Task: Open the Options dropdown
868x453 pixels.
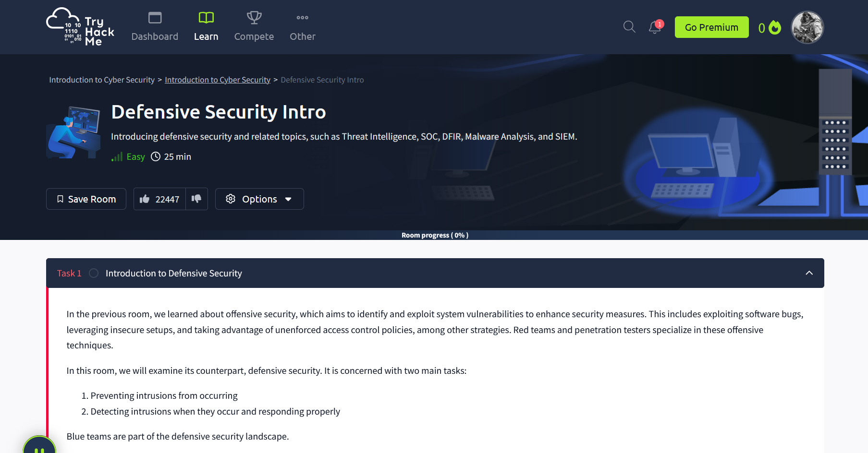Action: click(x=259, y=199)
